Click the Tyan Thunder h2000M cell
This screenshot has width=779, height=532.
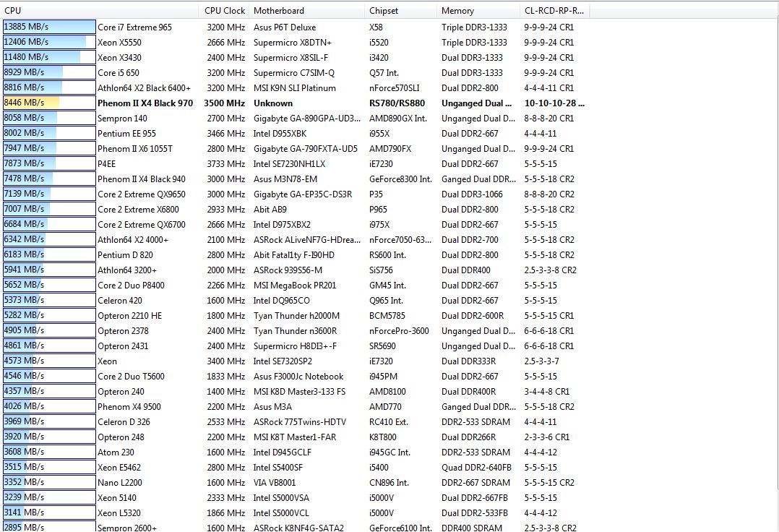click(296, 315)
